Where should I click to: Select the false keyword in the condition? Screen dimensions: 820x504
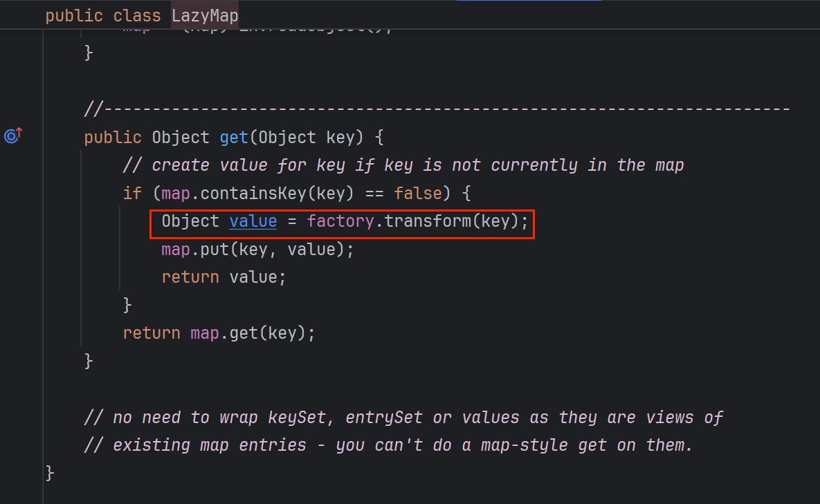click(x=418, y=193)
